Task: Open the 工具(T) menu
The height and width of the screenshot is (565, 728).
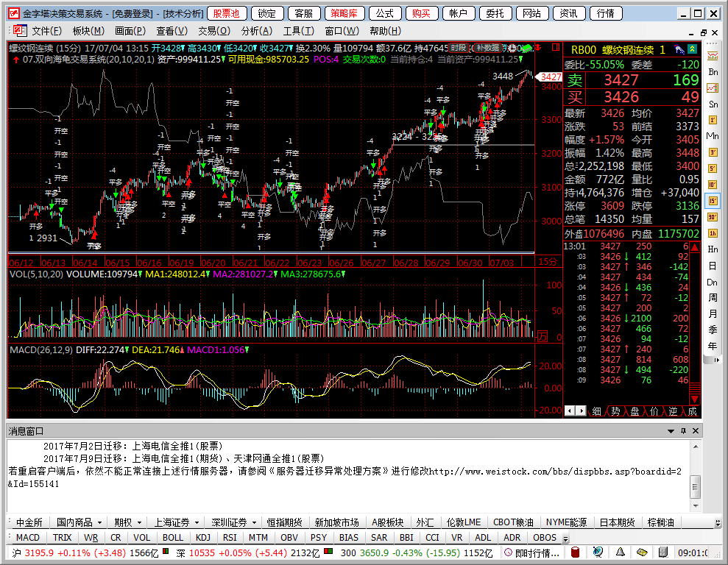Action: click(x=299, y=31)
